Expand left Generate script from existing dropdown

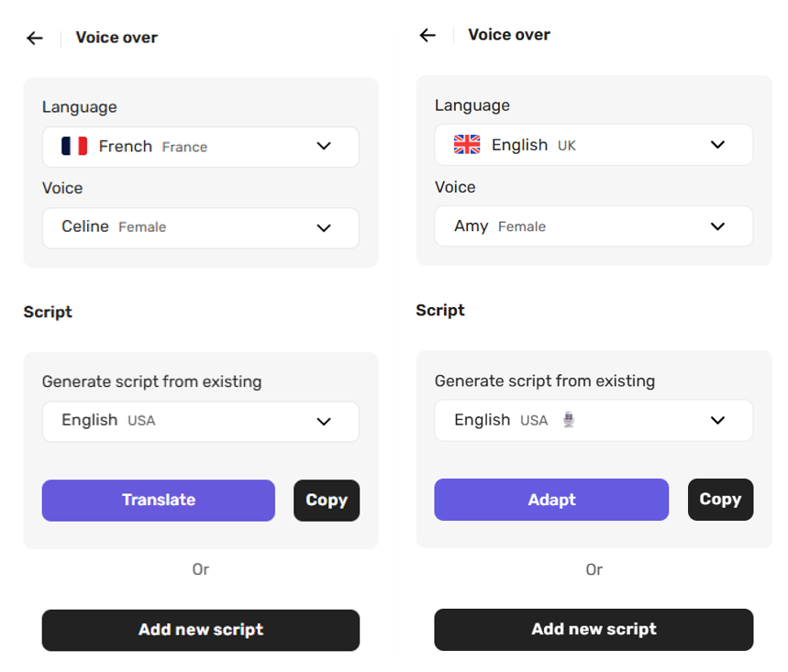(200, 421)
